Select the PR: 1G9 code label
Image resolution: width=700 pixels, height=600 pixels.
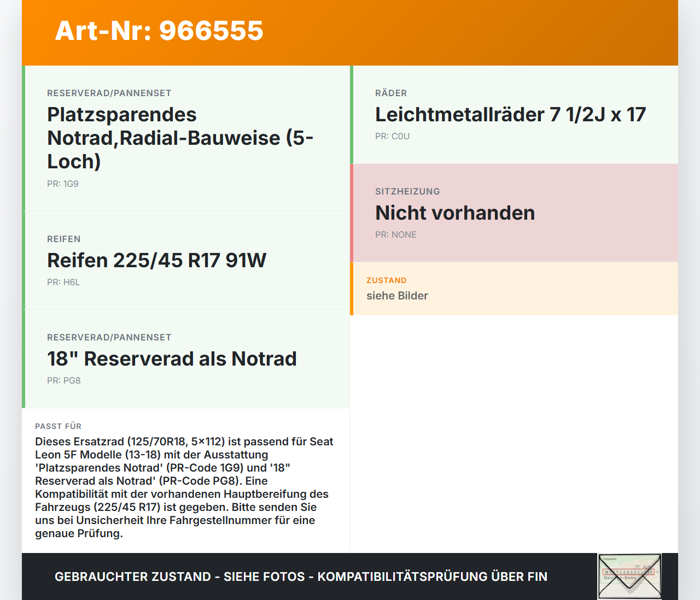pos(62,184)
